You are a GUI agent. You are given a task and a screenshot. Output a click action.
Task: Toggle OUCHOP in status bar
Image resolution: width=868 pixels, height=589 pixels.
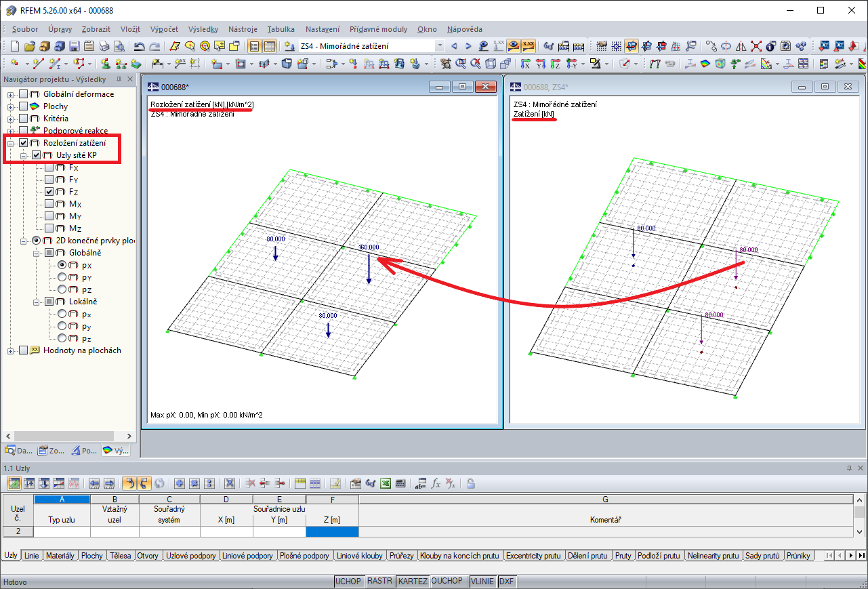(x=447, y=582)
